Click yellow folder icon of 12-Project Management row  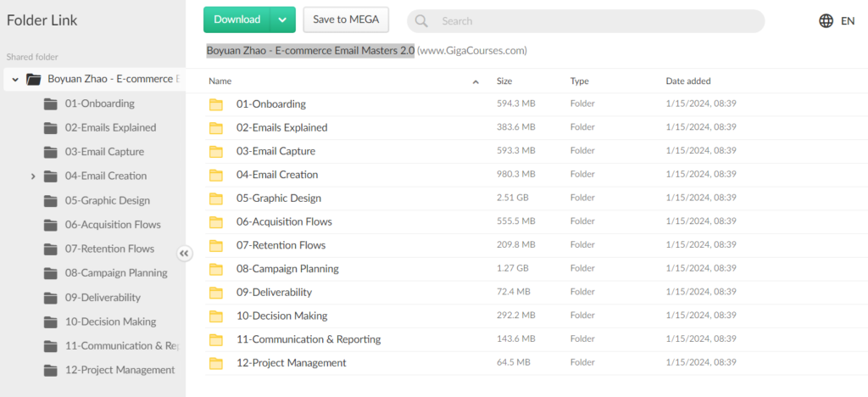pos(216,363)
